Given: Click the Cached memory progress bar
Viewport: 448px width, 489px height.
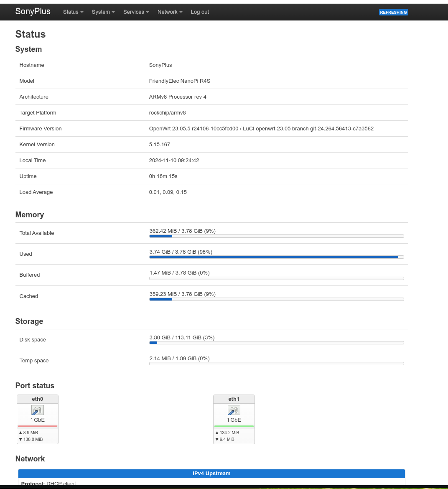Looking at the screenshot, I should (276, 299).
